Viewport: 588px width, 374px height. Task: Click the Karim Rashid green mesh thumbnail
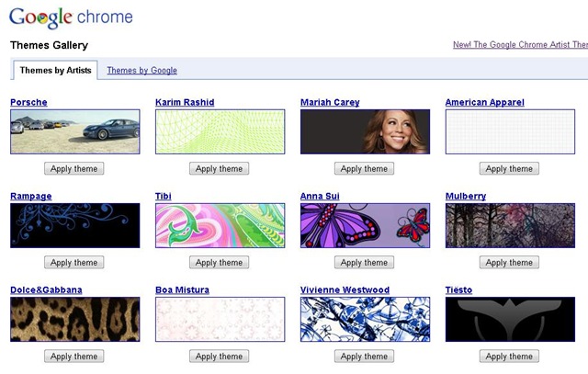(x=220, y=131)
